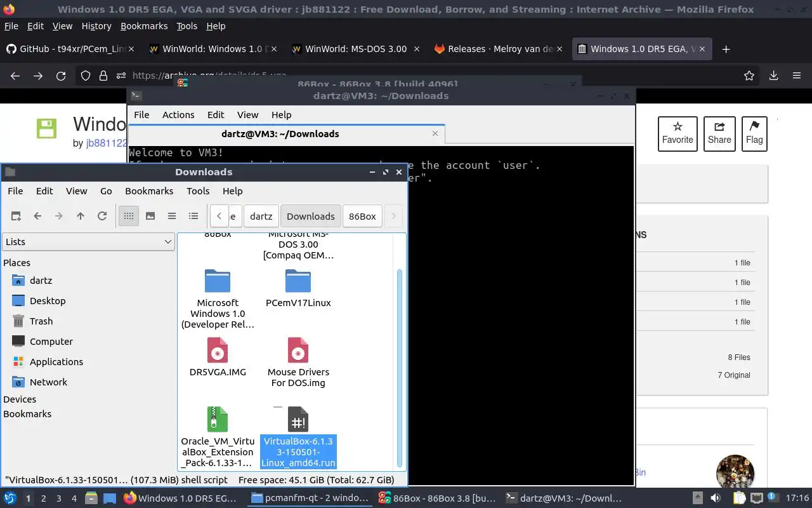Go forward in the Downloads file manager
Viewport: 812px width, 508px height.
59,216
